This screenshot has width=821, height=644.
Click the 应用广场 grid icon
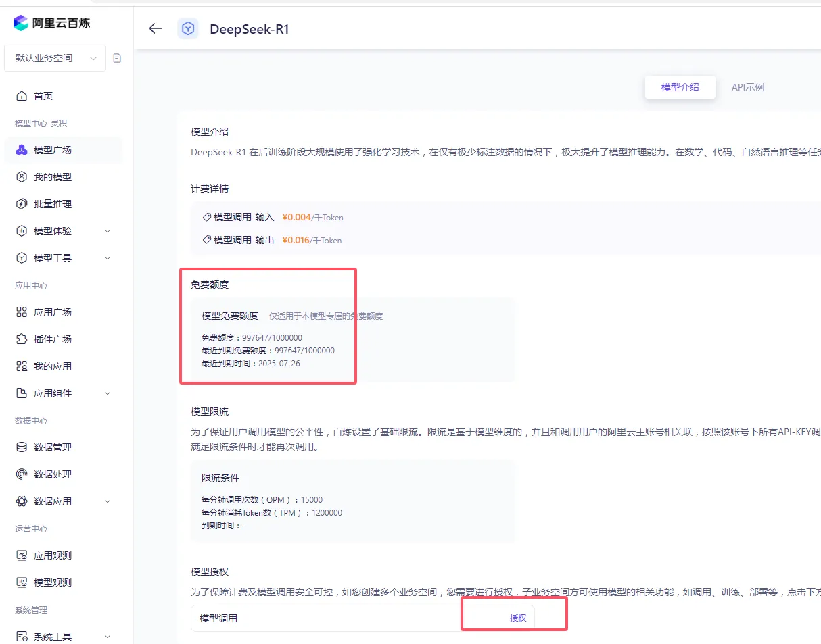[x=22, y=312]
